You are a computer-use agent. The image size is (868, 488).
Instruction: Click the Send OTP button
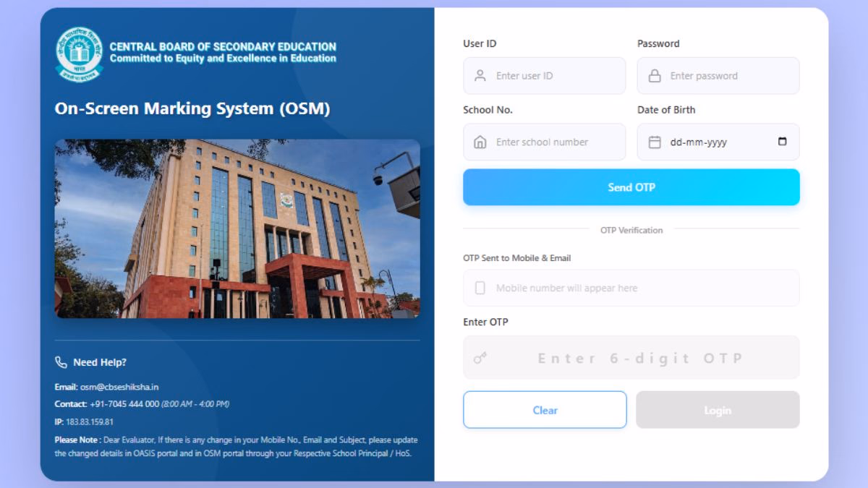(631, 187)
